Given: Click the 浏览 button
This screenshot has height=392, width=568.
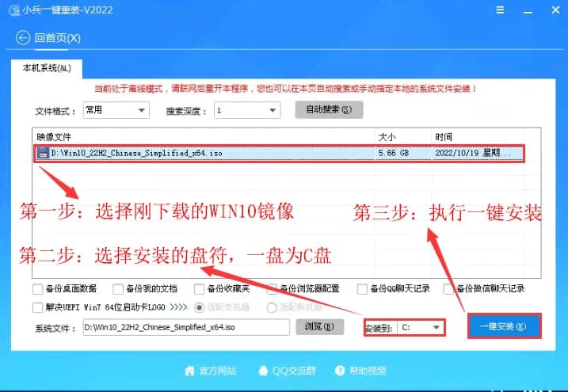Looking at the screenshot, I should click(319, 327).
